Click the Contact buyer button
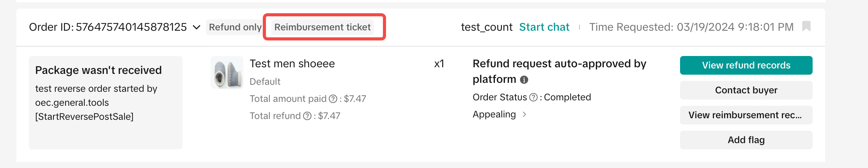Screen dimensions: 868x168 click(x=746, y=90)
